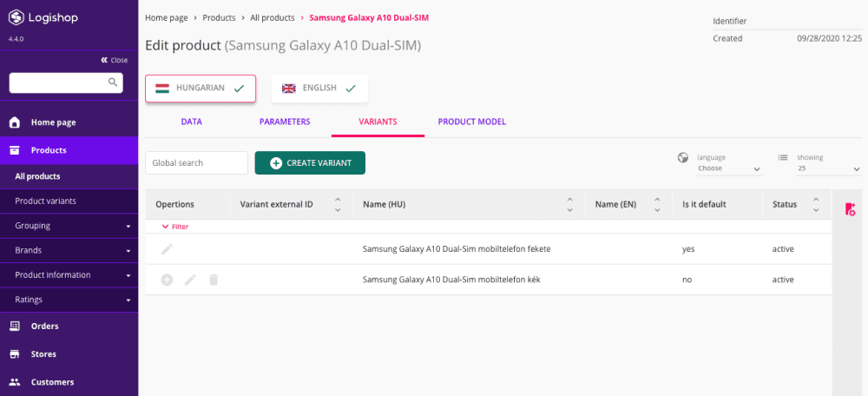Open Products in sidebar
The width and height of the screenshot is (868, 396).
click(x=69, y=150)
